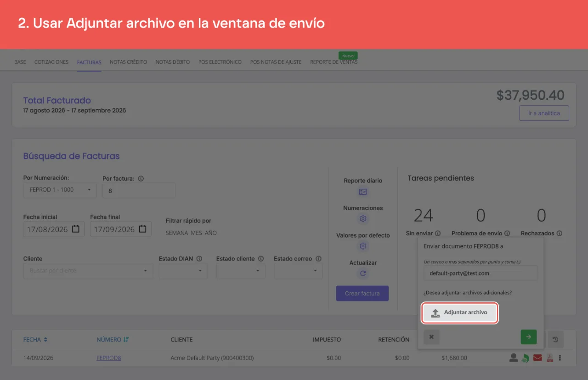Open the Fecha final calendar picker icon

tap(143, 229)
